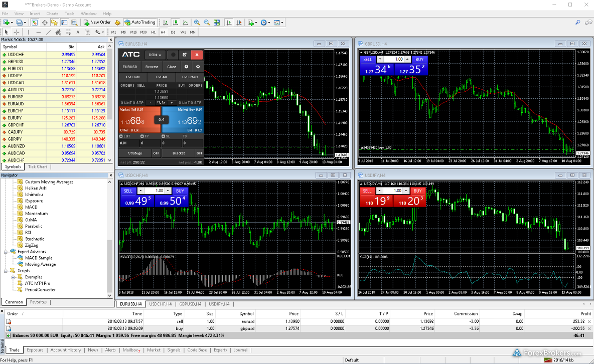Click settings gear in ATC panel
594x364 pixels.
pos(198,67)
